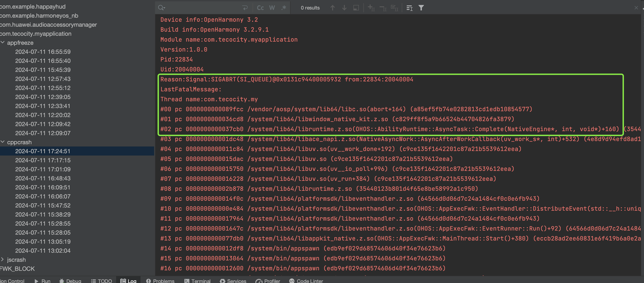Viewport: 644px width, 283px height.
Task: Open cppcrash log 2024-07-11 15:47:52
Action: pyautogui.click(x=43, y=205)
